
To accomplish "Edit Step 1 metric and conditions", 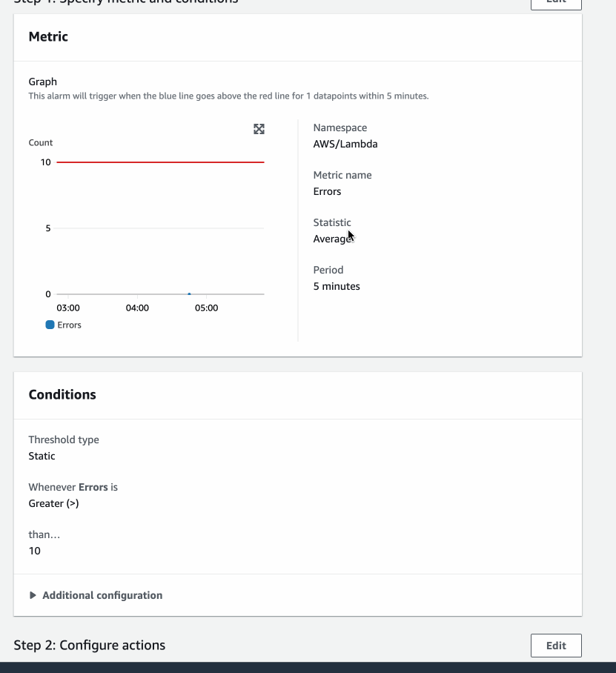I will click(x=555, y=3).
